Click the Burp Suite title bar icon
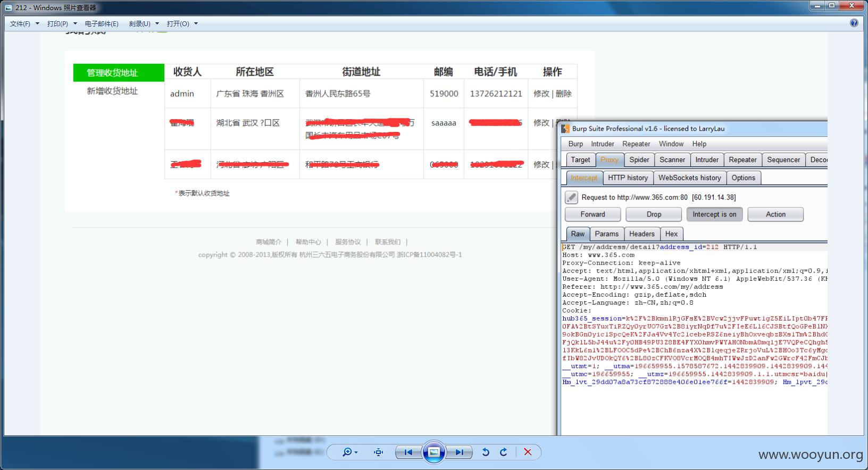 (566, 129)
